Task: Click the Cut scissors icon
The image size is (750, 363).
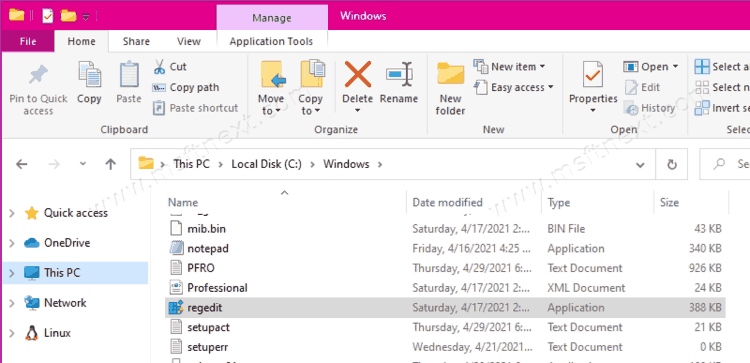Action: click(x=159, y=66)
